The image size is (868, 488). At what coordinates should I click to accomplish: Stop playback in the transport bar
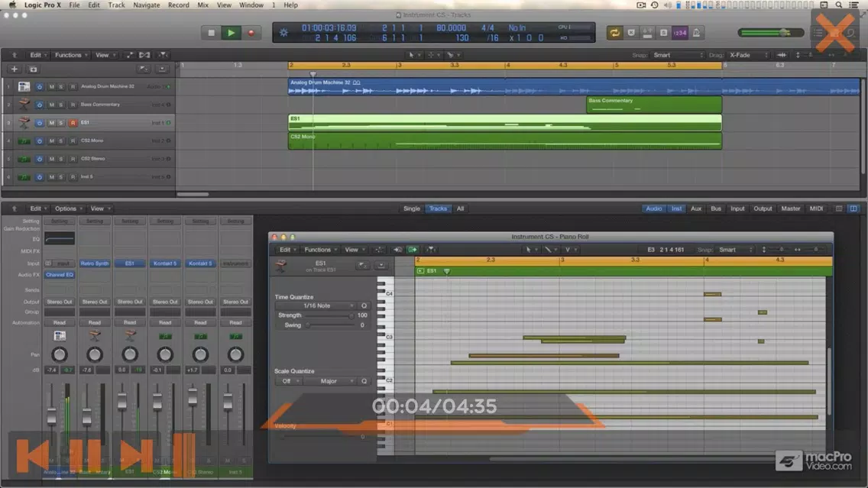click(211, 33)
